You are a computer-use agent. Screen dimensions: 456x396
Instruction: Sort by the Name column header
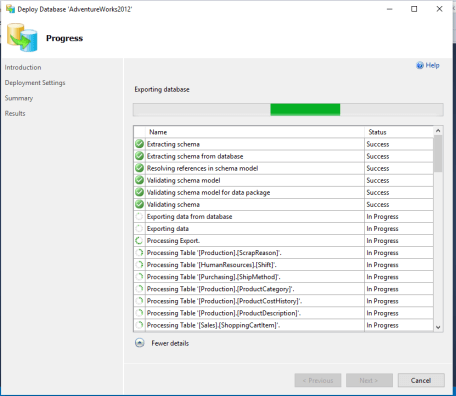coord(255,132)
